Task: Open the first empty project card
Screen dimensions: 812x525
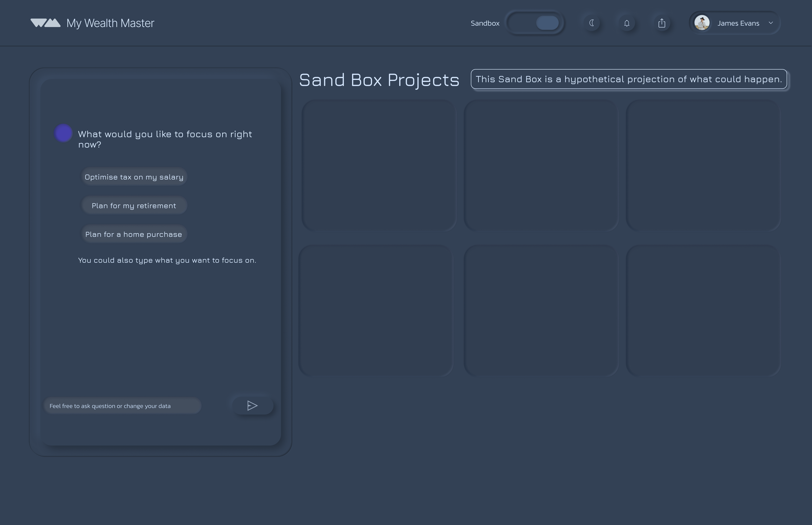Action: (379, 165)
